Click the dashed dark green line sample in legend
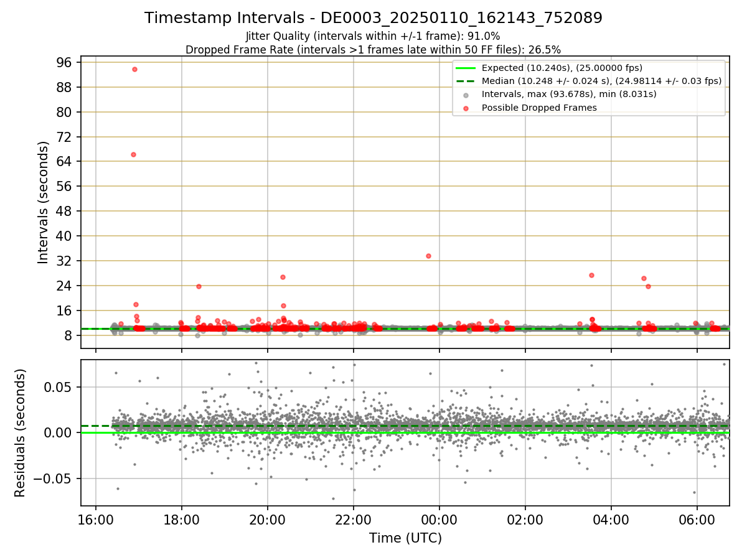Screen dimensions: 747x560 tap(466, 81)
